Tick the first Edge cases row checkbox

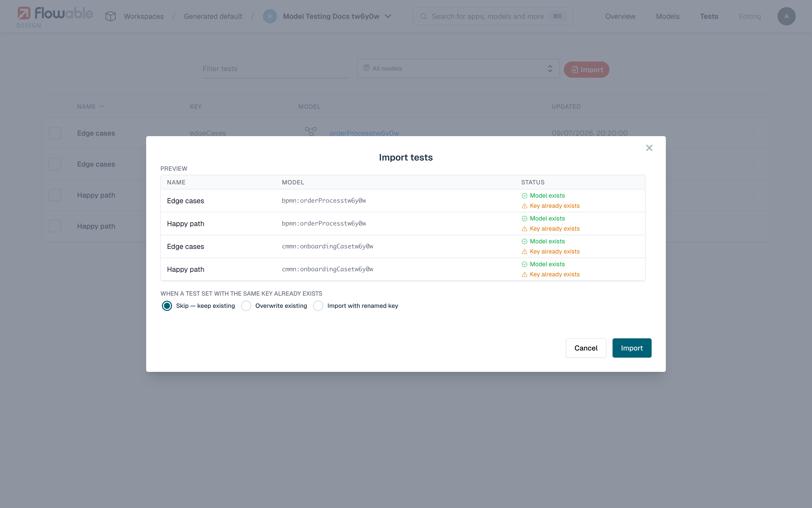(55, 133)
